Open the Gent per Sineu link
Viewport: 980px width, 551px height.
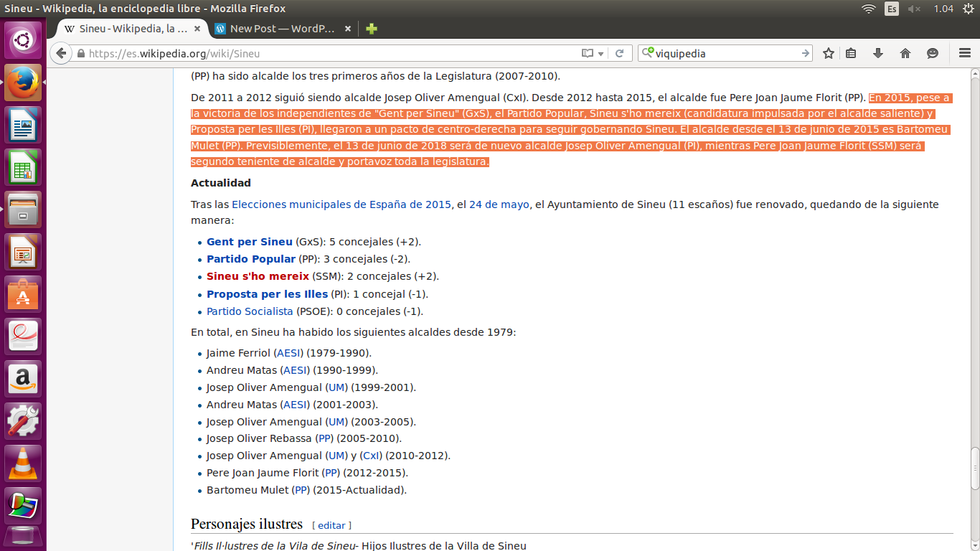pos(249,242)
